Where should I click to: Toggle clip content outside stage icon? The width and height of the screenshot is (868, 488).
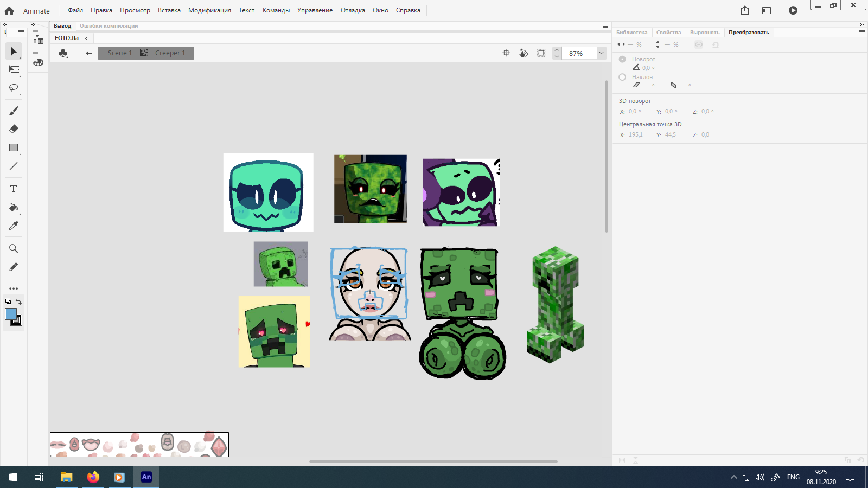click(541, 53)
